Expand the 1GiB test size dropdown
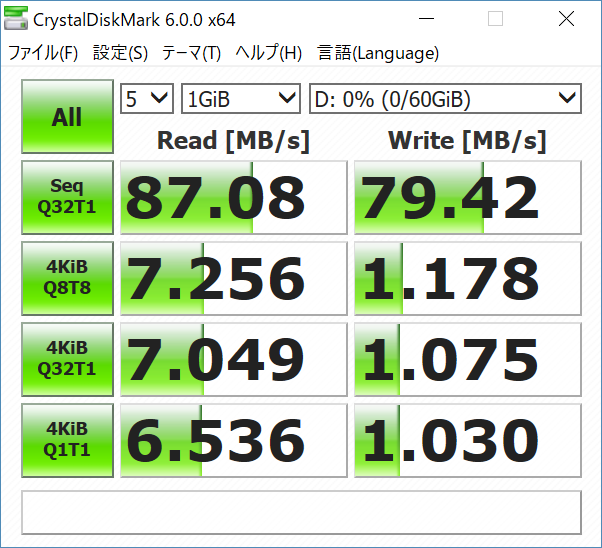602x548 pixels. pyautogui.click(x=241, y=98)
